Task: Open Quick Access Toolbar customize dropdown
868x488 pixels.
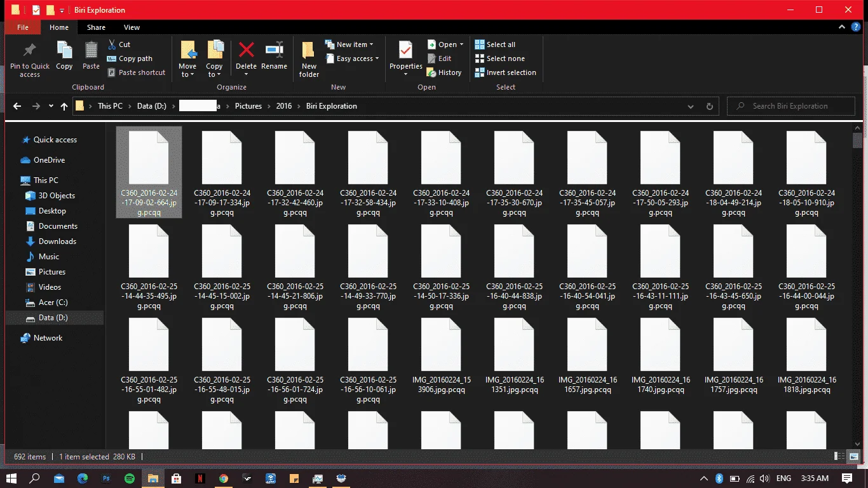Action: pos(62,10)
